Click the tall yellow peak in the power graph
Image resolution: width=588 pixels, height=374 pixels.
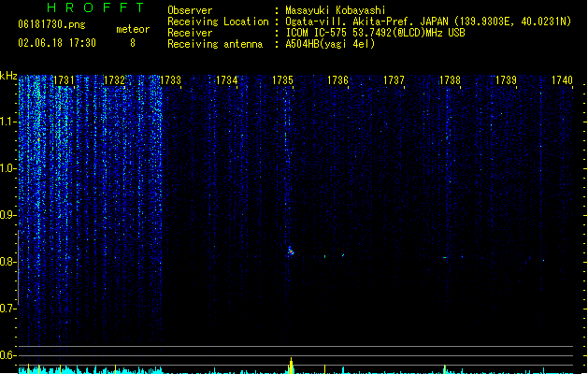pos(291,366)
